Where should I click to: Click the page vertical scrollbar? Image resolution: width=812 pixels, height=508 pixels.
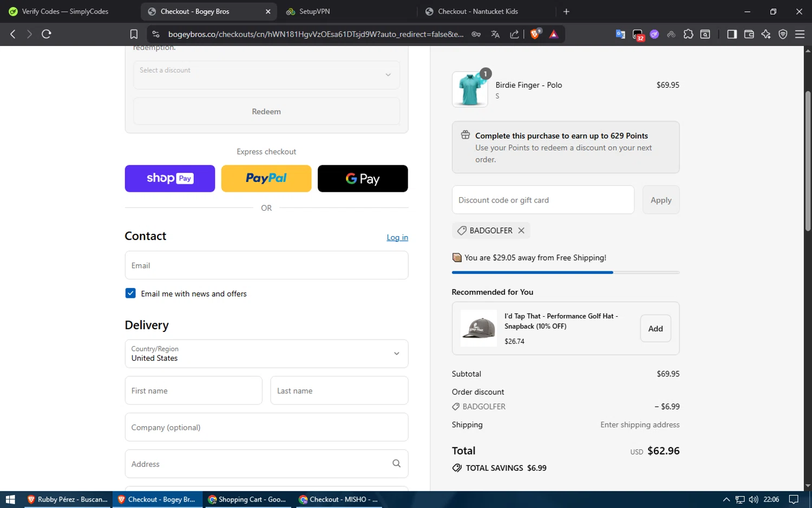click(808, 161)
